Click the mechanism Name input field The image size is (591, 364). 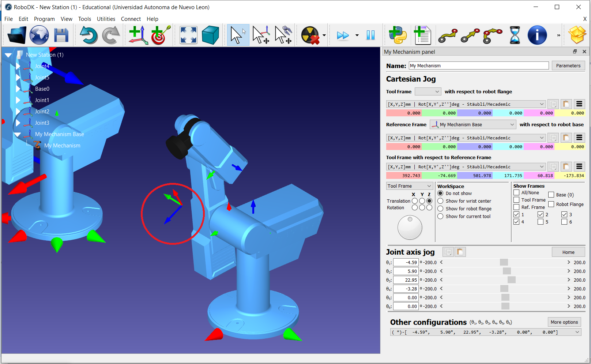(478, 66)
